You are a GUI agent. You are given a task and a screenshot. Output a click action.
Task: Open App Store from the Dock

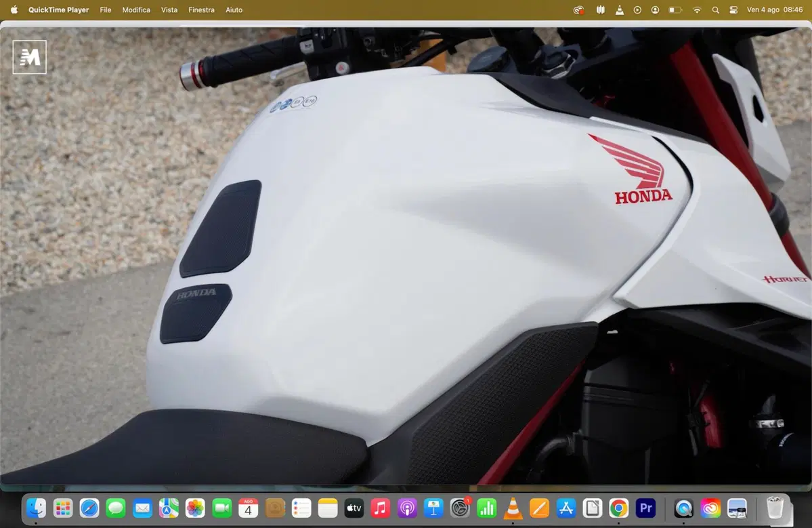click(566, 508)
